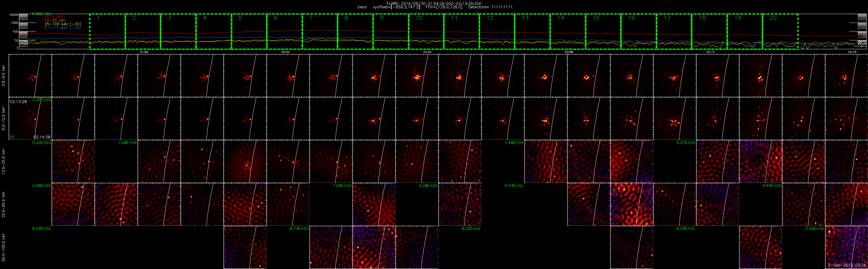Click the FLARE 2016/08/30 title text
This screenshot has height=269, width=868.
(434, 3)
